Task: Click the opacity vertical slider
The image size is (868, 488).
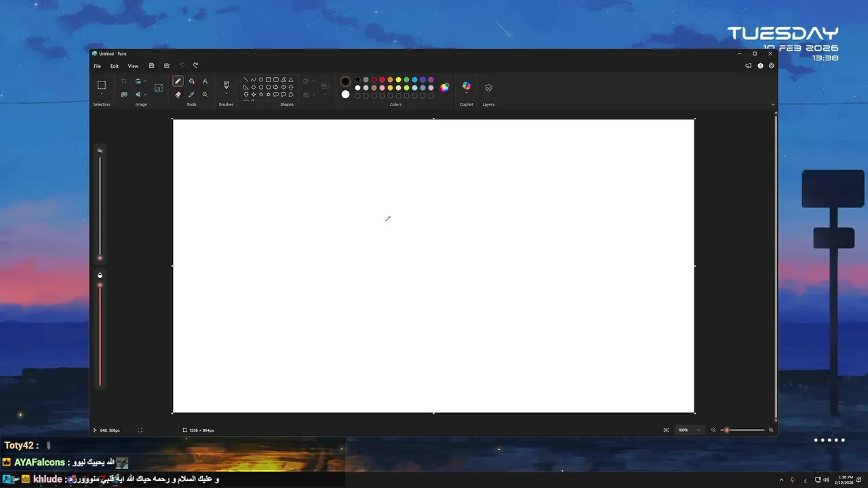Action: (100, 335)
